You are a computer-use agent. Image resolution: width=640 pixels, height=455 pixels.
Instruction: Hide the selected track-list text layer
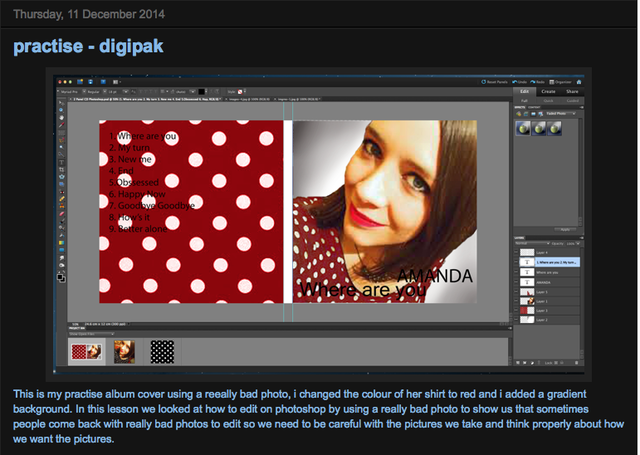(516, 262)
